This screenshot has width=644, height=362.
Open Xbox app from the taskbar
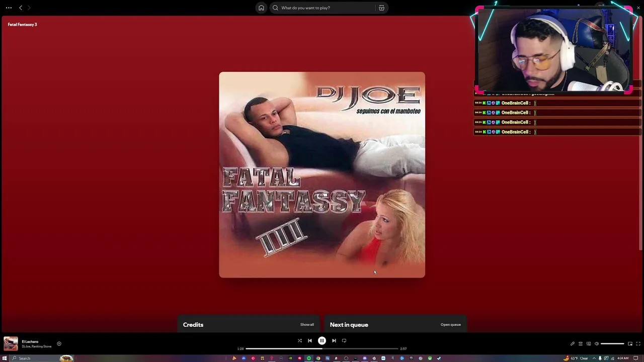[x=430, y=358]
